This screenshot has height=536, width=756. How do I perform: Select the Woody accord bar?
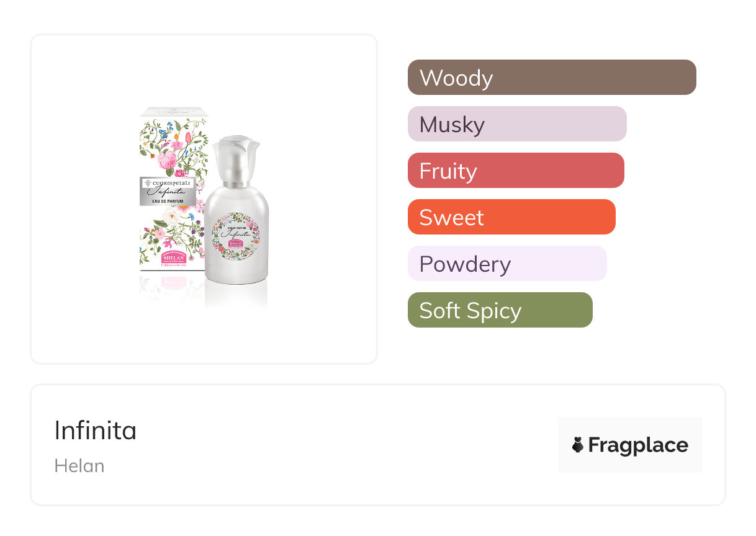pyautogui.click(x=552, y=78)
